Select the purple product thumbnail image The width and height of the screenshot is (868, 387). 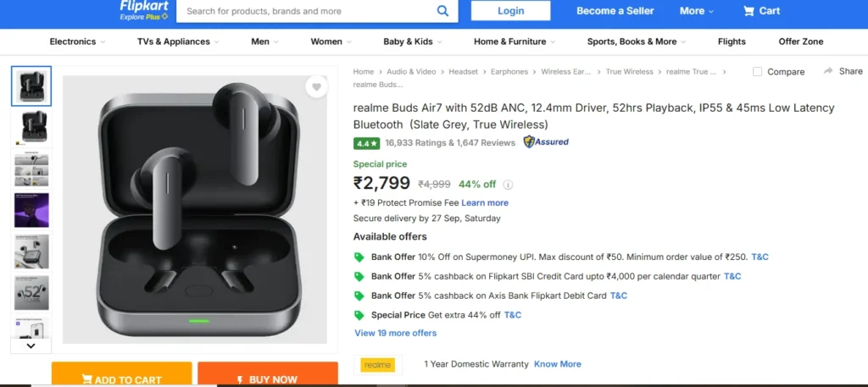click(x=31, y=210)
